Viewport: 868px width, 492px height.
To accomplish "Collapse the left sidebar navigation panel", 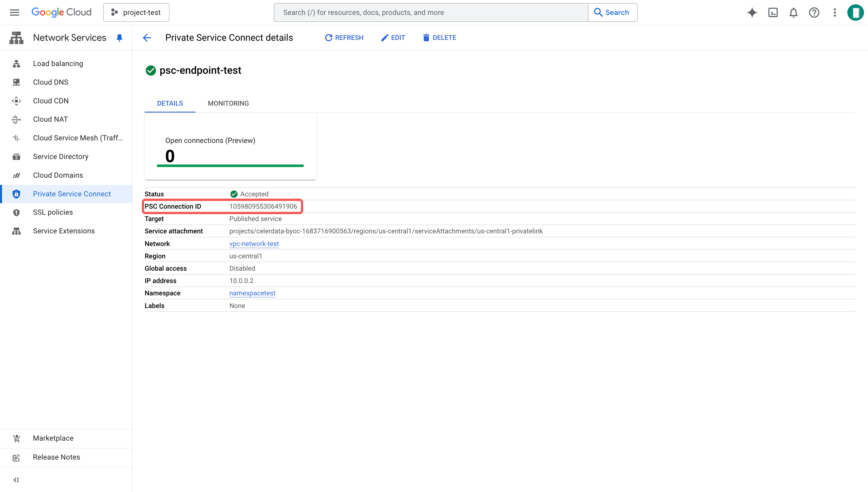I will (x=16, y=480).
